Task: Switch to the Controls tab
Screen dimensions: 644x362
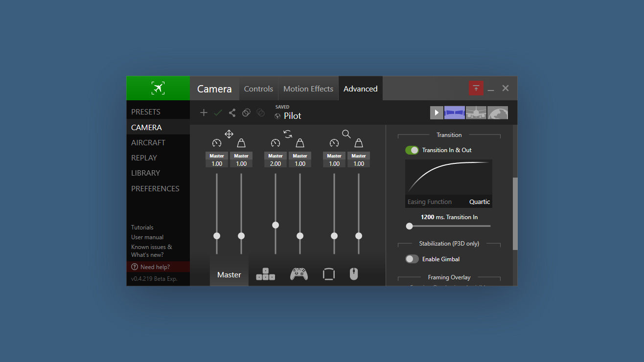Action: tap(258, 89)
